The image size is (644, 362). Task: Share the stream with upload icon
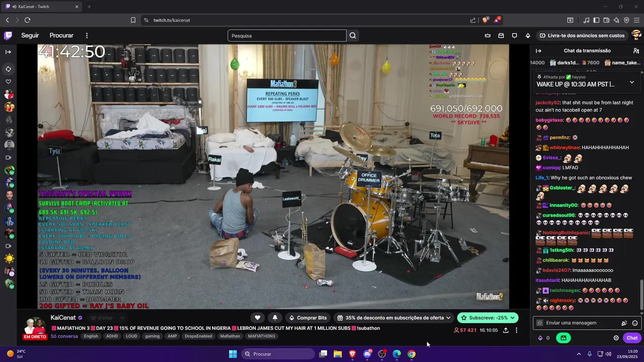point(506,330)
